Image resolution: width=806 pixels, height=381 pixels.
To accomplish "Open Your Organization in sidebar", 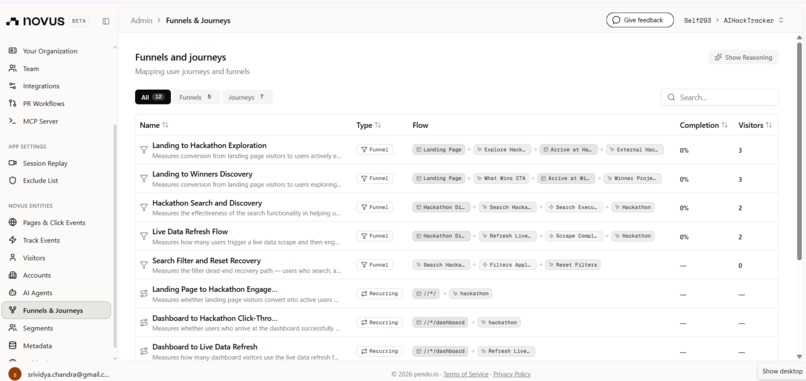I will [x=50, y=51].
